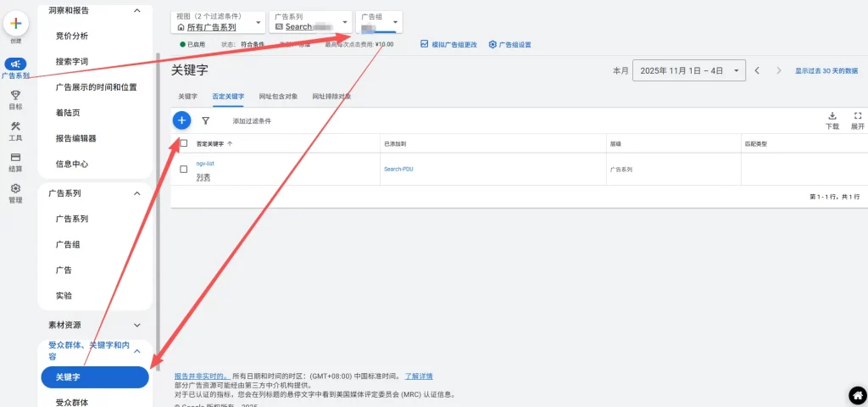Switch to the 关键字 tab

[187, 97]
